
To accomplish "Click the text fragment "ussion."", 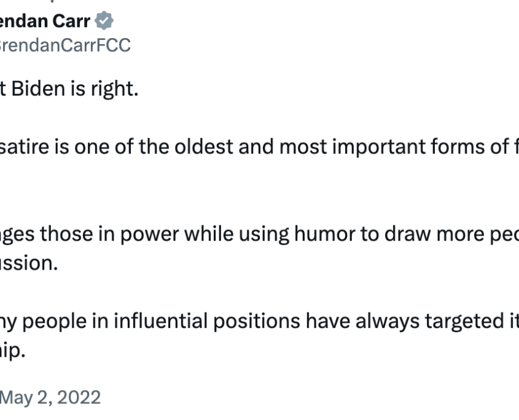I will [x=29, y=263].
